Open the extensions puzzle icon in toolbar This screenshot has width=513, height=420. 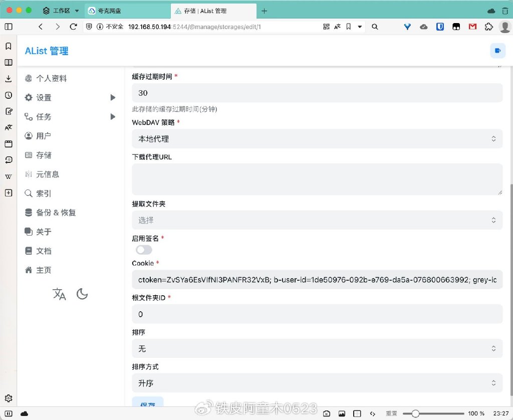coord(489,27)
